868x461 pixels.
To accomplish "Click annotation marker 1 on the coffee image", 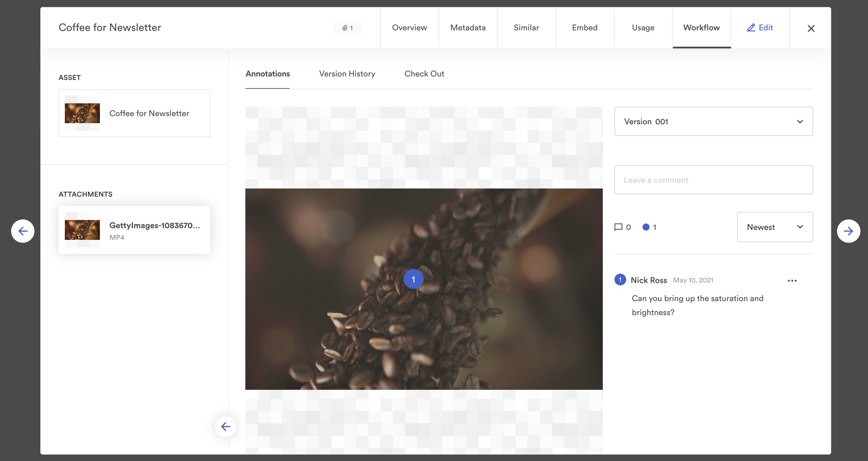I will coord(414,279).
